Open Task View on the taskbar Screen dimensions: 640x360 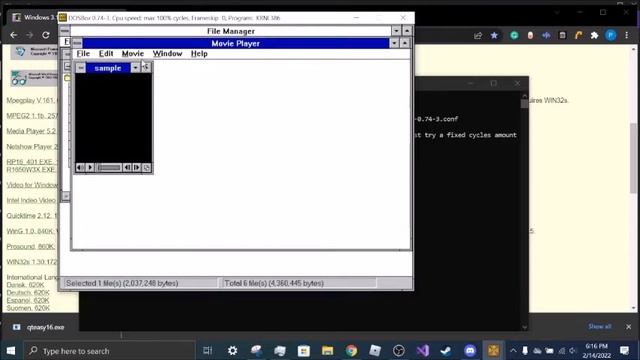tap(208, 351)
